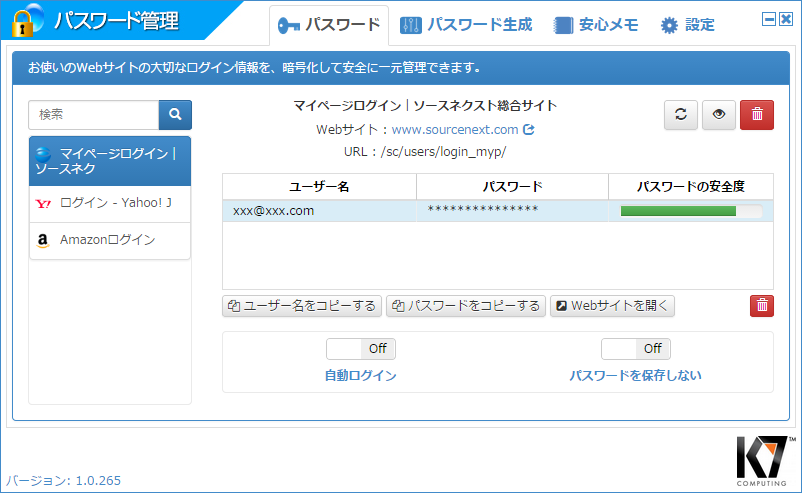
Task: Open the 設定 tab
Action: click(688, 25)
